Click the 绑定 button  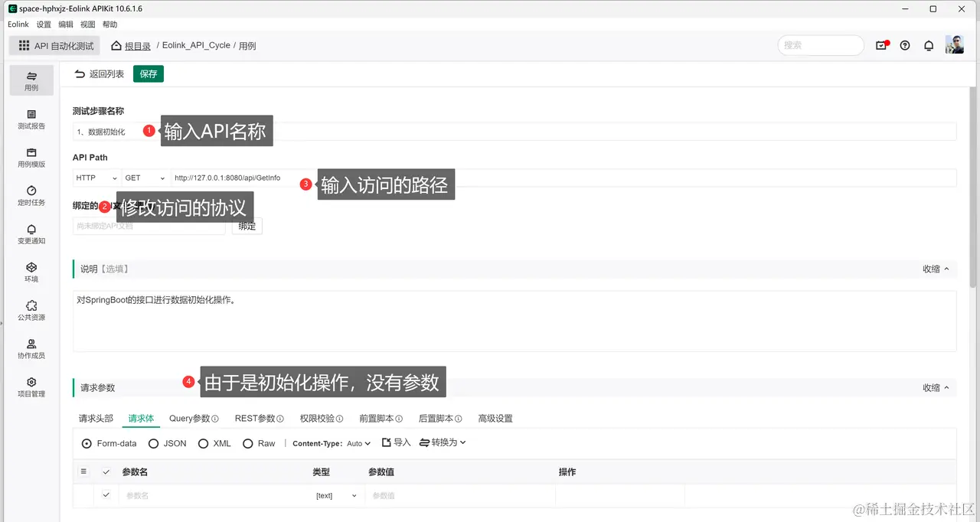[x=247, y=226]
